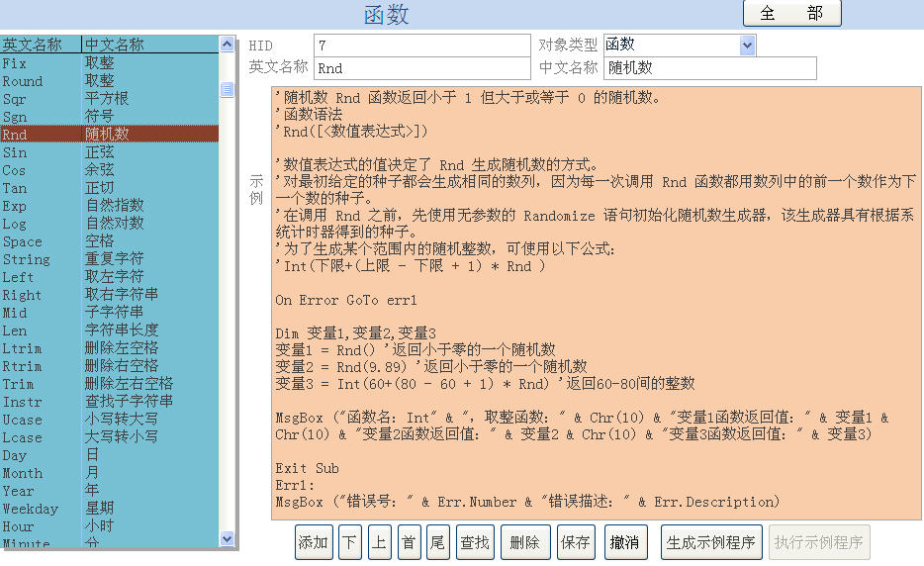
Task: Select the Year 年 row
Action: click(109, 490)
